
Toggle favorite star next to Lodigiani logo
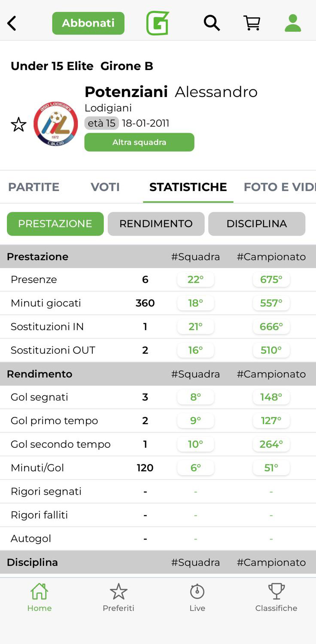[x=18, y=125]
